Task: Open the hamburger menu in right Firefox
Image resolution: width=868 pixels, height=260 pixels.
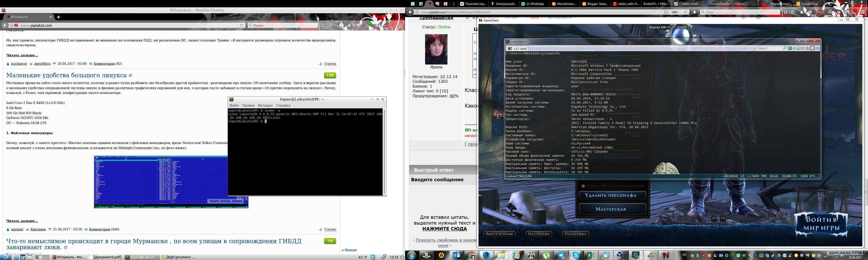Action: 863,12
